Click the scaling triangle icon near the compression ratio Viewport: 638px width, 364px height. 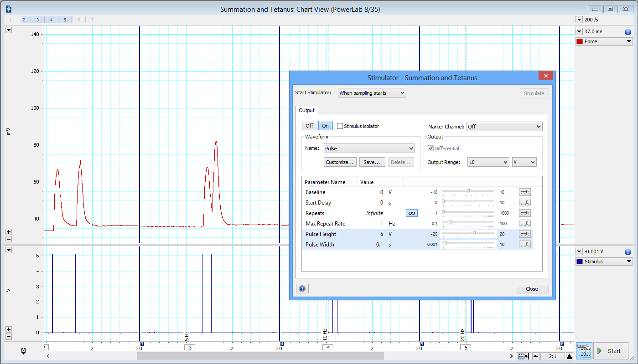(x=570, y=356)
